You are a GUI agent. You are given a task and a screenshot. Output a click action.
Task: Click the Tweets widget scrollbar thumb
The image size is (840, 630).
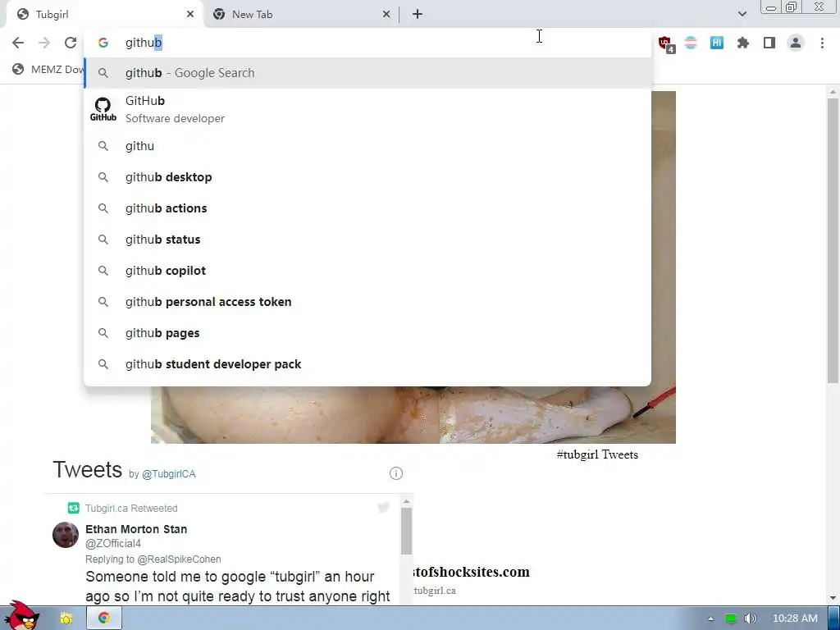406,531
